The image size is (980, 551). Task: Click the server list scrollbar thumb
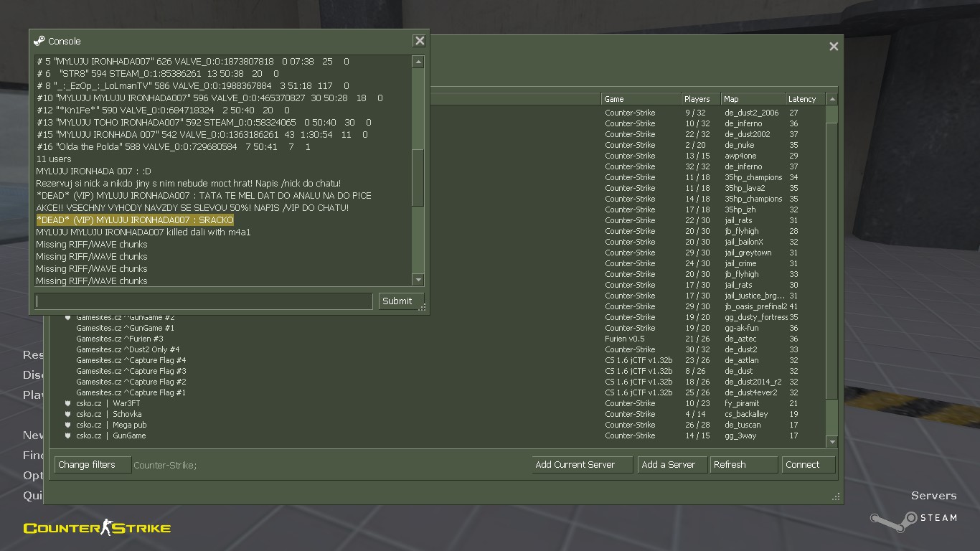tap(832, 262)
